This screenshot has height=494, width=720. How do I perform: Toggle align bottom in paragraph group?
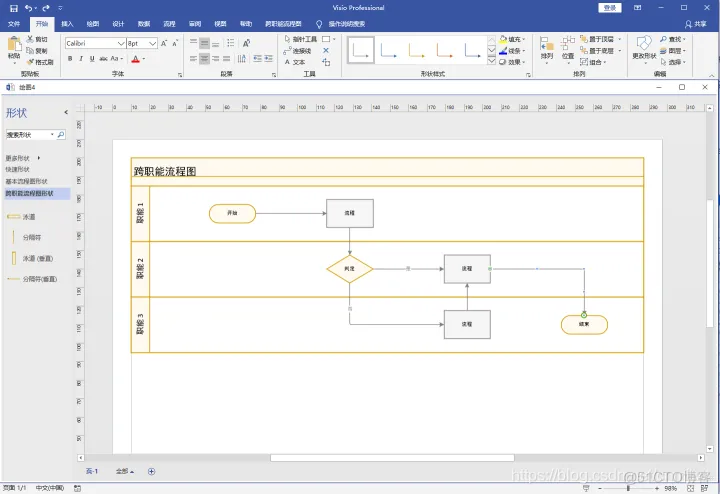(215, 43)
